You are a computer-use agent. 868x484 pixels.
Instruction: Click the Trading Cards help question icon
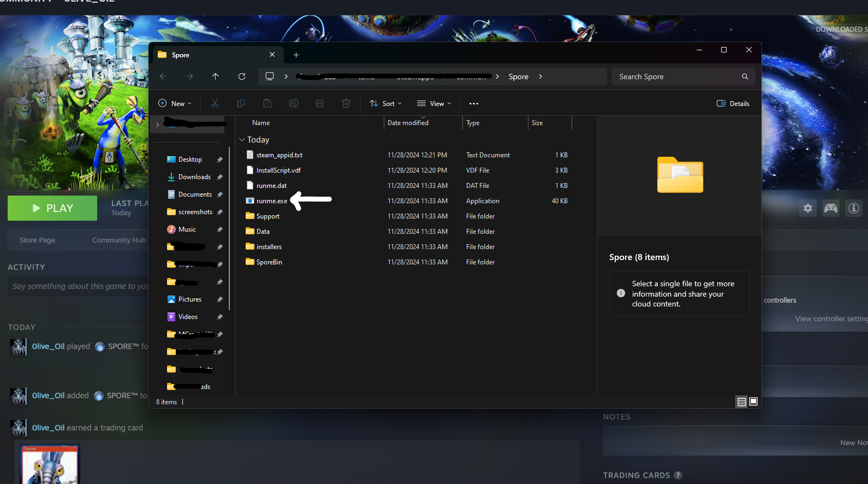coord(677,475)
